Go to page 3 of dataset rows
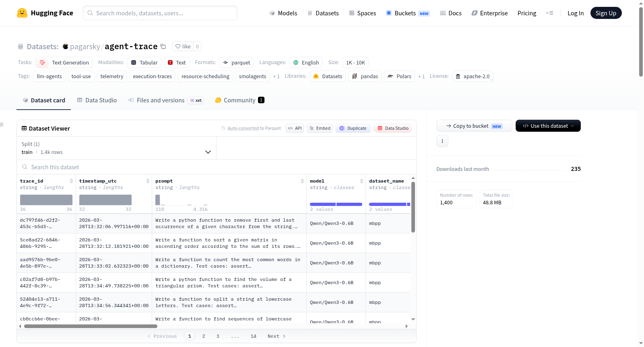 click(x=218, y=336)
